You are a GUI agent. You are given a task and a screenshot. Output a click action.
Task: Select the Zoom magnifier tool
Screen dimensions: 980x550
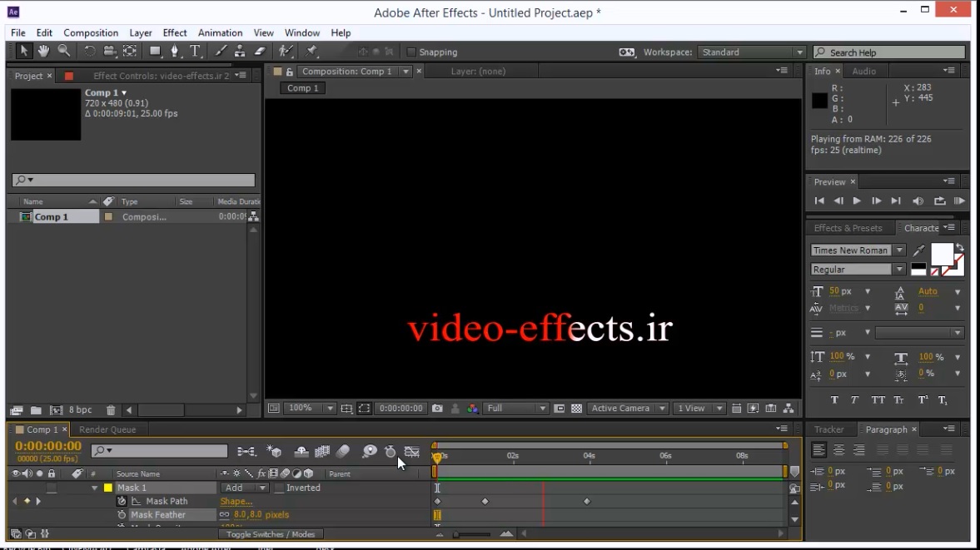tap(64, 52)
